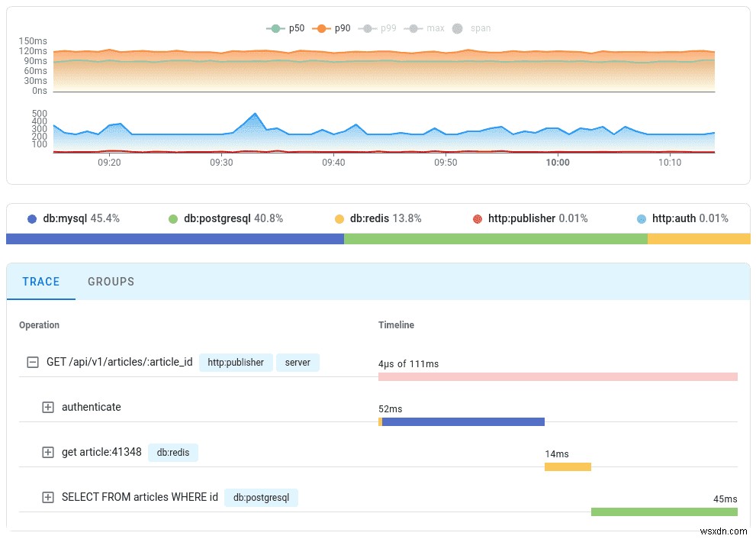Click the pink timeline bar of the GET span
The height and width of the screenshot is (539, 756).
point(558,376)
